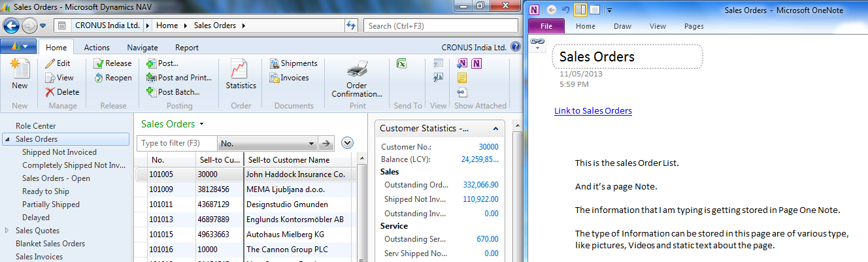Collapse the Customer Statistics FactBox
Screen dimensions: 868x262
click(495, 129)
